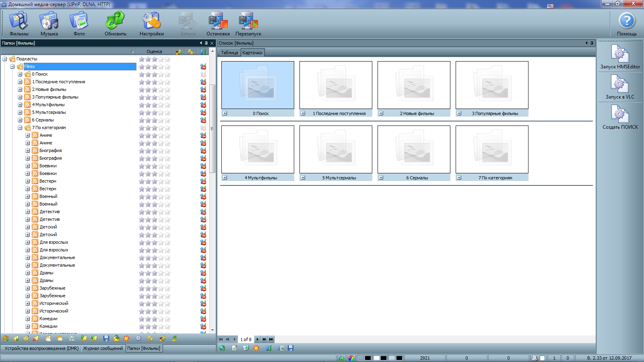Select the '3 Популярные фильмы' card thumbnail
Image resolution: width=644 pixels, height=362 pixels.
click(491, 85)
